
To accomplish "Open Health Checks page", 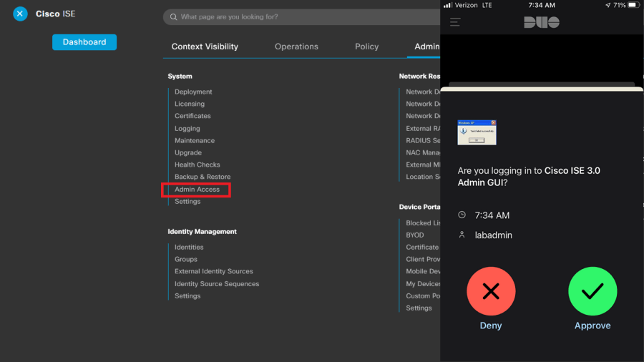I will pyautogui.click(x=197, y=165).
